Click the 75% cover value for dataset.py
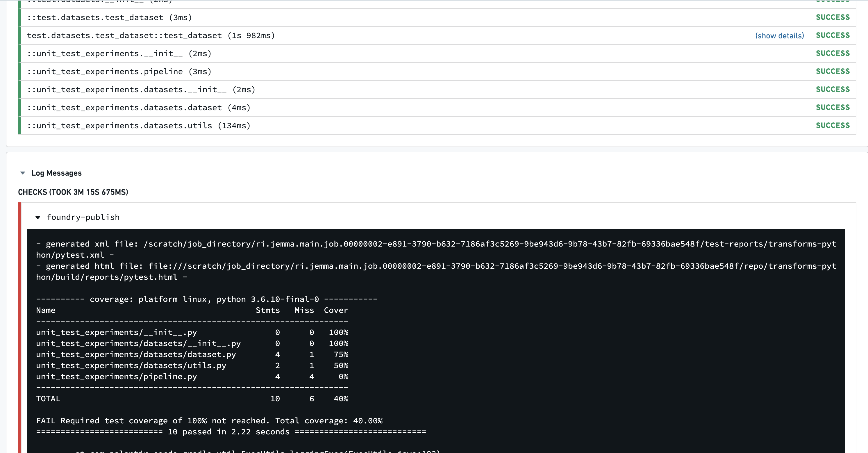The width and height of the screenshot is (868, 453). click(341, 355)
